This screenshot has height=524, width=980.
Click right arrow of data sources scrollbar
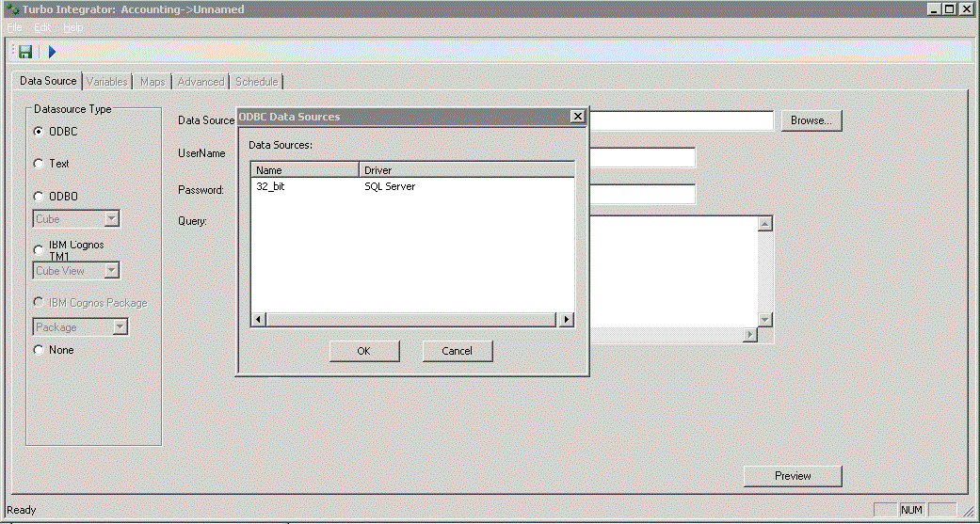[x=566, y=319]
